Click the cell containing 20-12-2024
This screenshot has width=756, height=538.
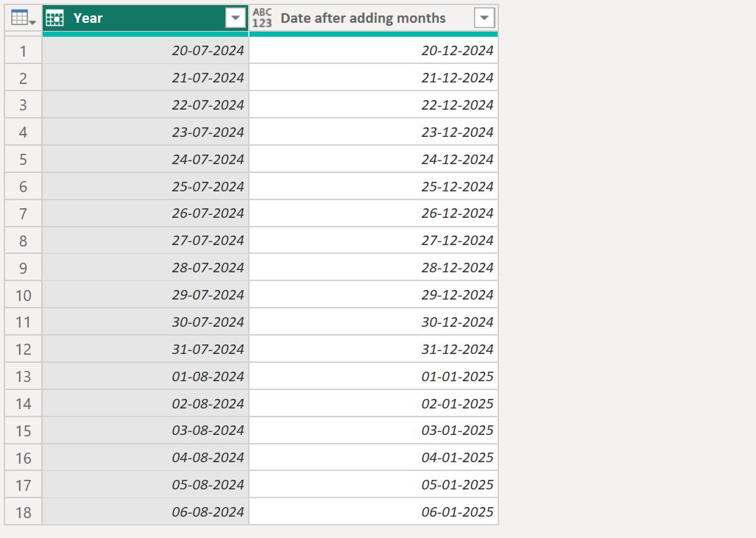373,50
